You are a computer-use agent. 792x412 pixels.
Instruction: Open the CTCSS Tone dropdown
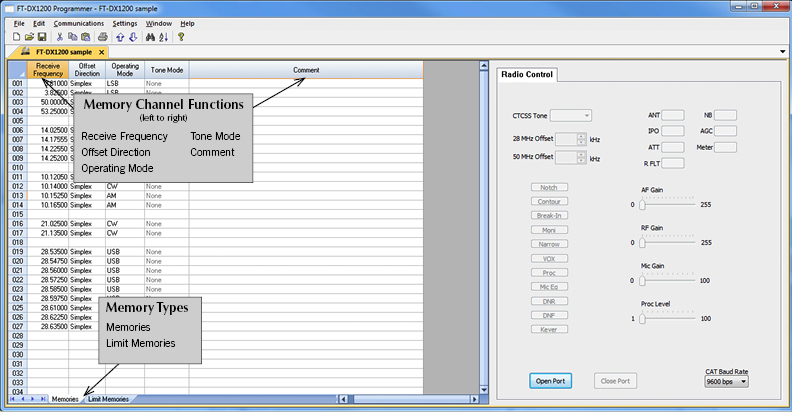571,116
